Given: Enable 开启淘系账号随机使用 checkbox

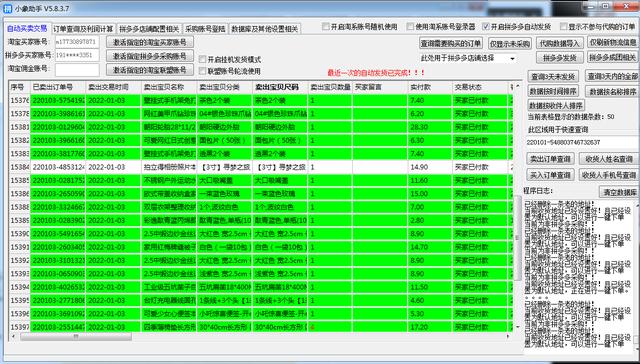Looking at the screenshot, I should pyautogui.click(x=325, y=27).
